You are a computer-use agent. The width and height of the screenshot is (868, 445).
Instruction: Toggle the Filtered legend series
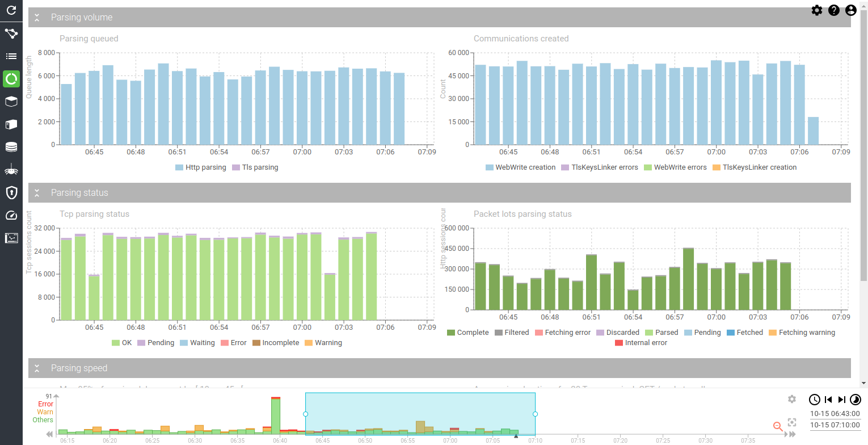click(x=512, y=333)
